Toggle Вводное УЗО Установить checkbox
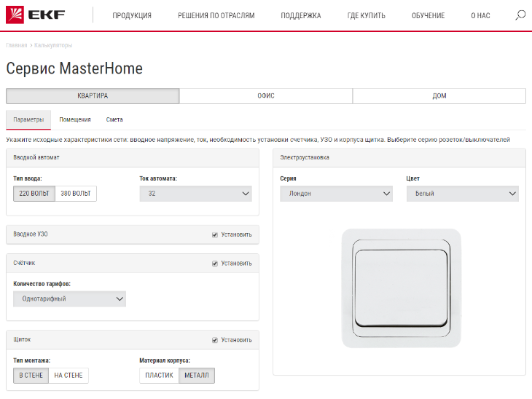This screenshot has width=532, height=399. point(215,235)
